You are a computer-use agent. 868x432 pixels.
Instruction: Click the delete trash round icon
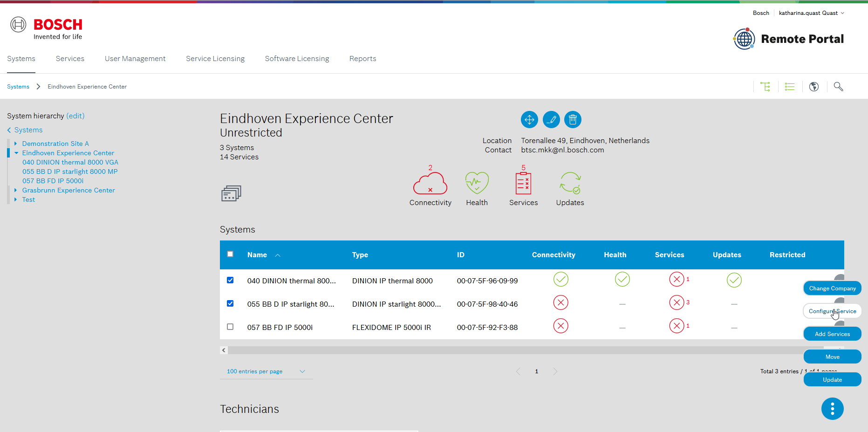[x=573, y=119]
